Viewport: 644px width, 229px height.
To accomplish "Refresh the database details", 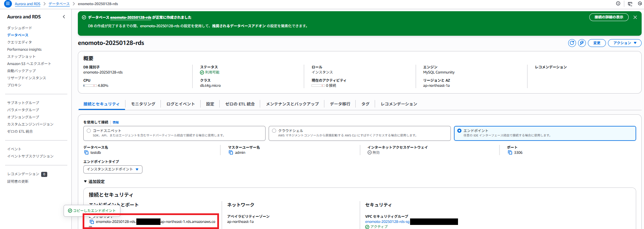I will pyautogui.click(x=572, y=43).
